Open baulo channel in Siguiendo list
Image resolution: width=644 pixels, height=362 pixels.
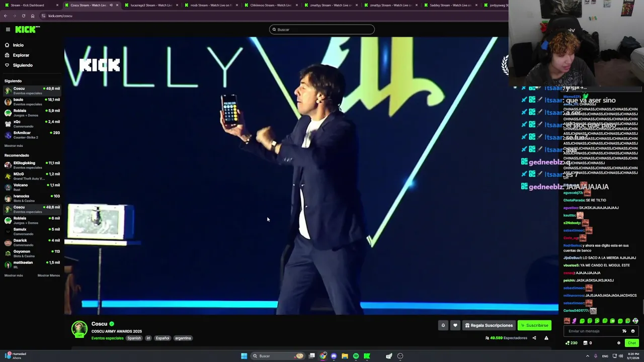coord(32,102)
